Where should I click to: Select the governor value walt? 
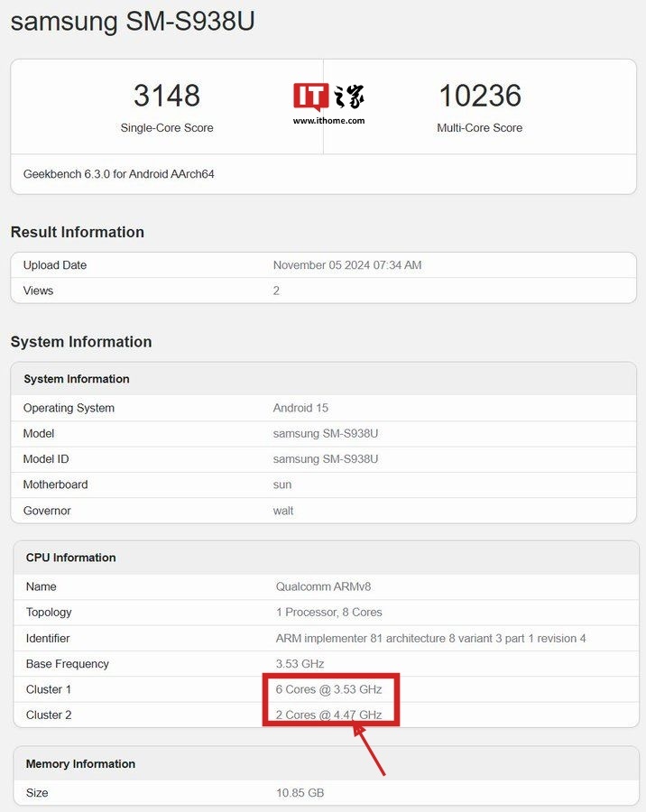(283, 511)
